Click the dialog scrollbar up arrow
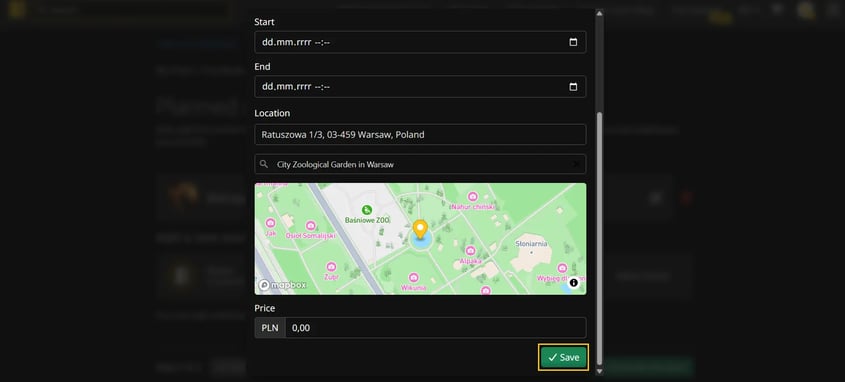Screen dimensions: 845x382 pos(599,13)
